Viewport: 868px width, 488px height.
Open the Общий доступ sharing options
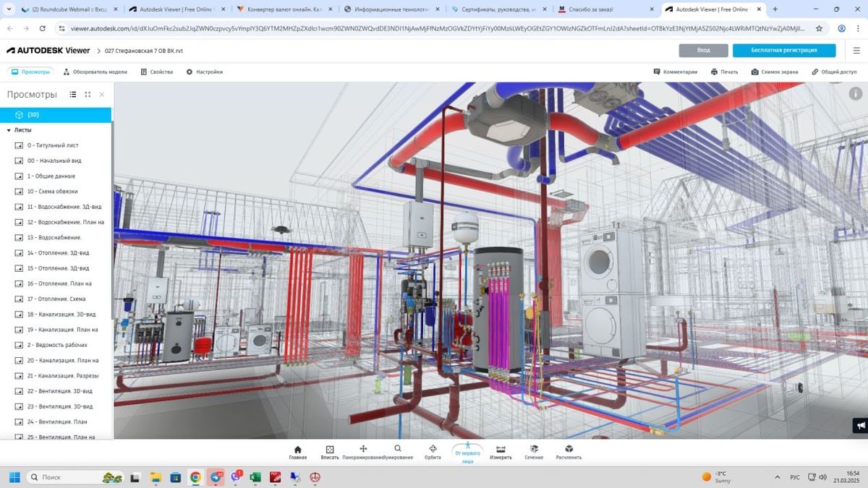(x=833, y=72)
